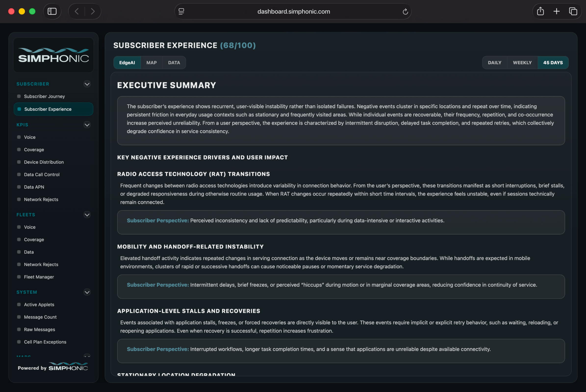The image size is (586, 392).
Task: Collapse the KPIs section chevron
Action: (87, 125)
